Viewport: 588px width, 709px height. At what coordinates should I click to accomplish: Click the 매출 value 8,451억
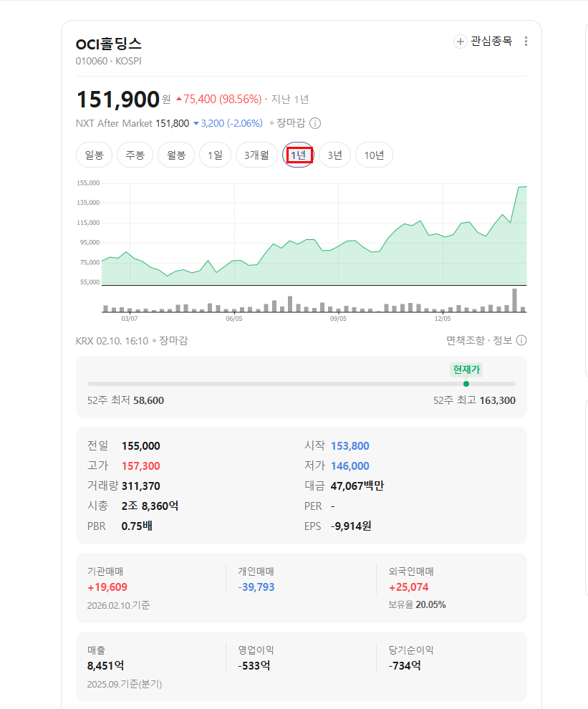pyautogui.click(x=105, y=666)
